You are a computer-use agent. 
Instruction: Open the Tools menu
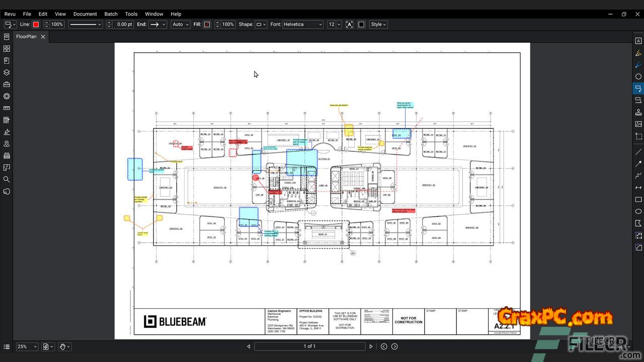tap(131, 14)
